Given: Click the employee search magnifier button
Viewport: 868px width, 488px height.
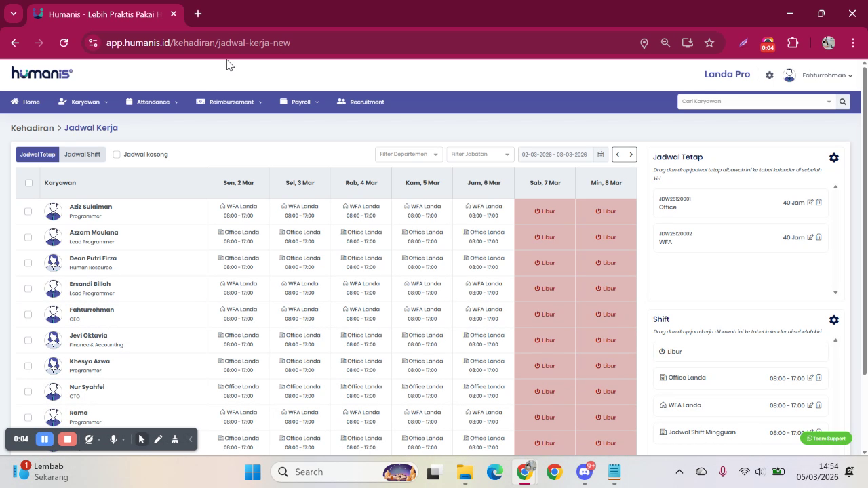Looking at the screenshot, I should pyautogui.click(x=843, y=102).
